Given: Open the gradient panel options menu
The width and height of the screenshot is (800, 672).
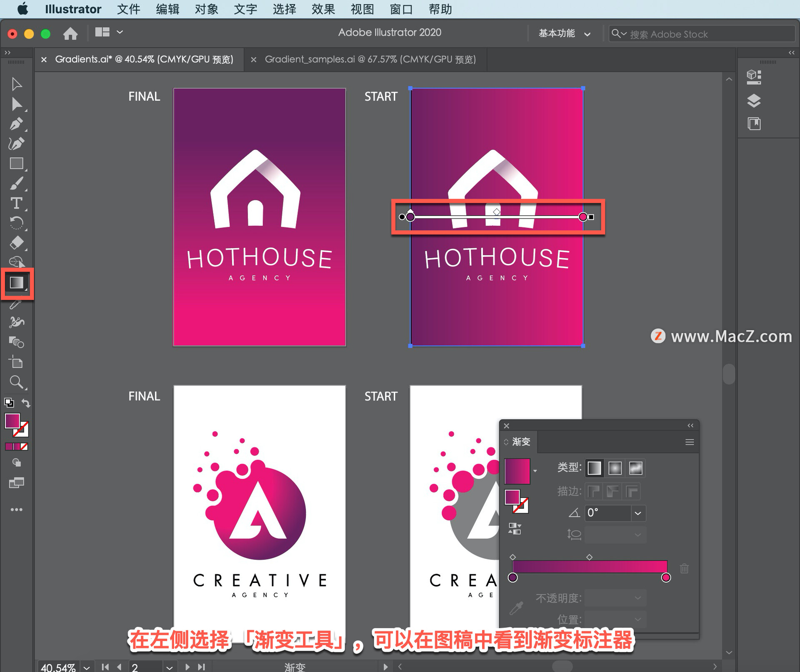Looking at the screenshot, I should (690, 442).
